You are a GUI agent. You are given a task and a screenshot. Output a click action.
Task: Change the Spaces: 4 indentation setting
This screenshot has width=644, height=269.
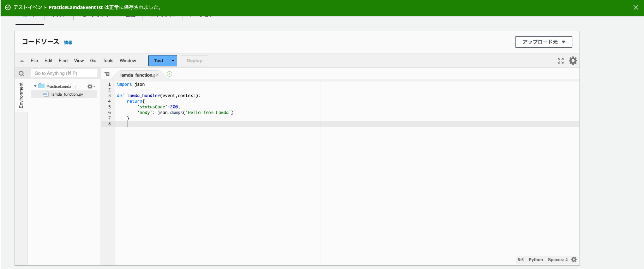[558, 260]
